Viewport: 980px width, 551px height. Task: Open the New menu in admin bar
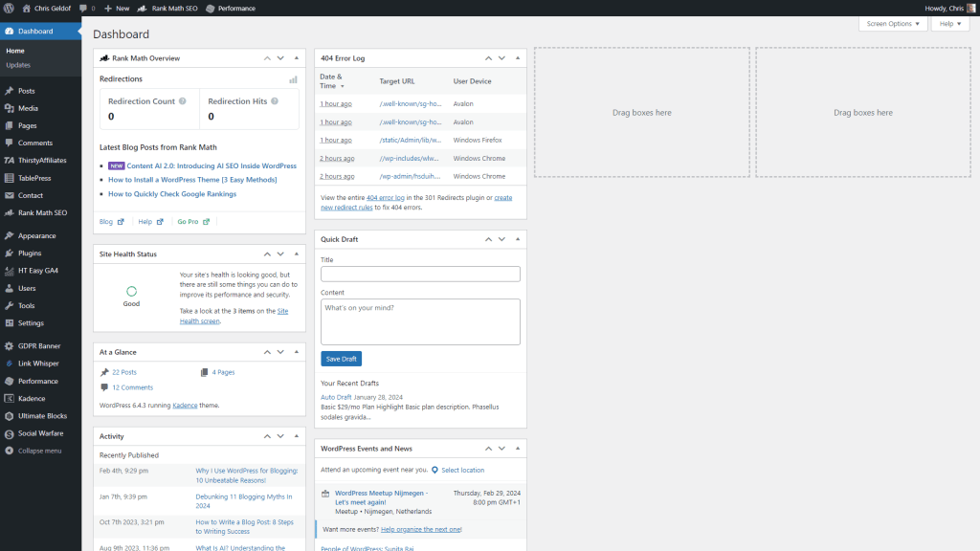[117, 8]
